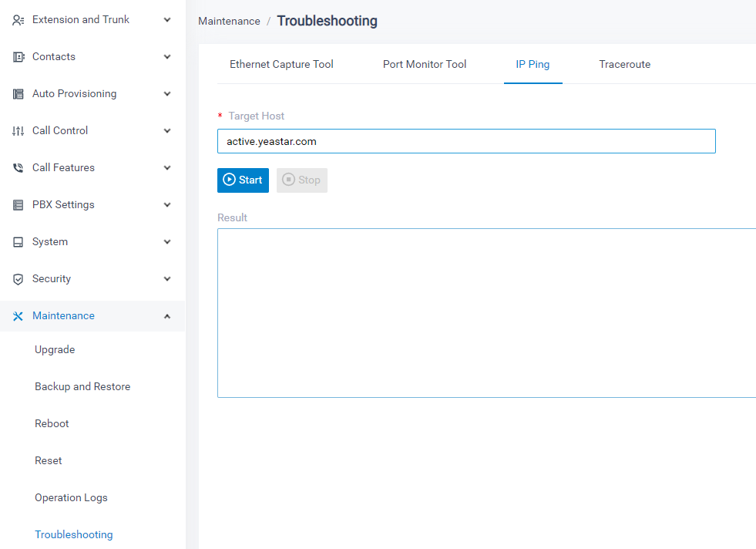Open the Upgrade submenu item
Image resolution: width=756 pixels, height=549 pixels.
point(55,350)
